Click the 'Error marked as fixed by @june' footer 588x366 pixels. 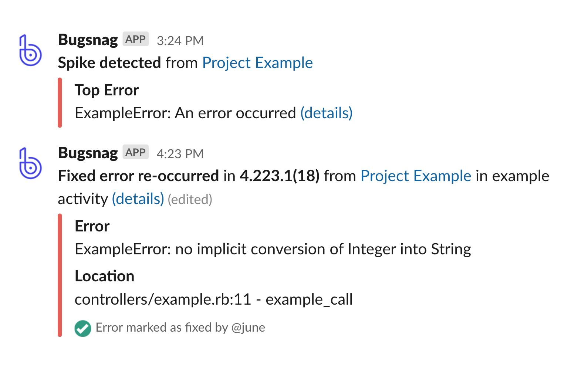tap(180, 328)
